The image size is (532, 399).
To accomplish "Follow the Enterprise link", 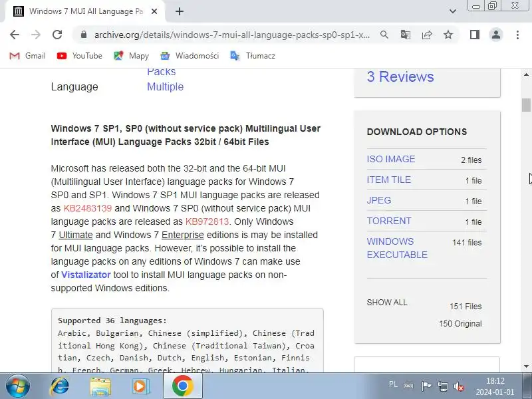I will (182, 235).
